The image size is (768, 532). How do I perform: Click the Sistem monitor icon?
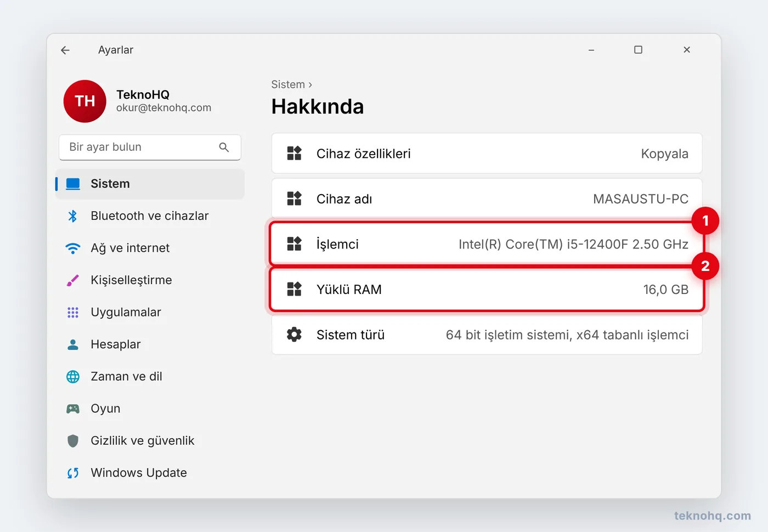tap(73, 184)
